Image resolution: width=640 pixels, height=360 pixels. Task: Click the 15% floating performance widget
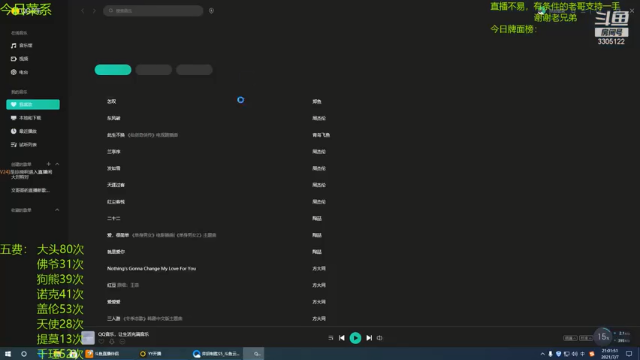point(602,337)
